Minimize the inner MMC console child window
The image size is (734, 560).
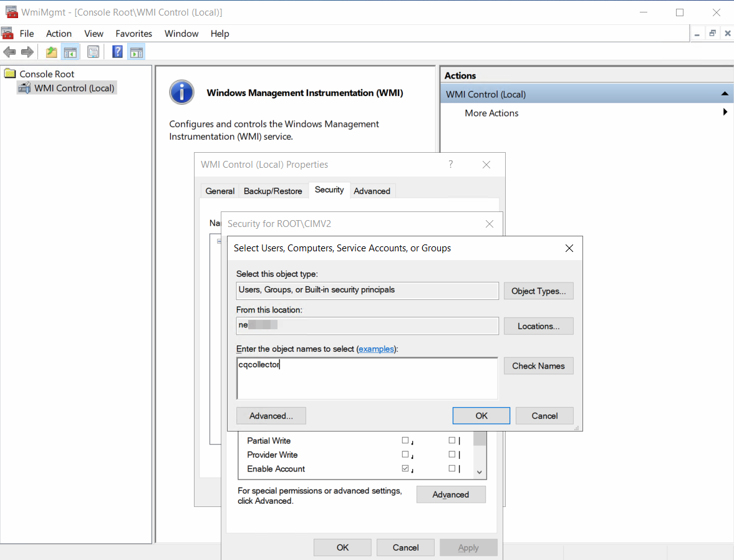697,34
